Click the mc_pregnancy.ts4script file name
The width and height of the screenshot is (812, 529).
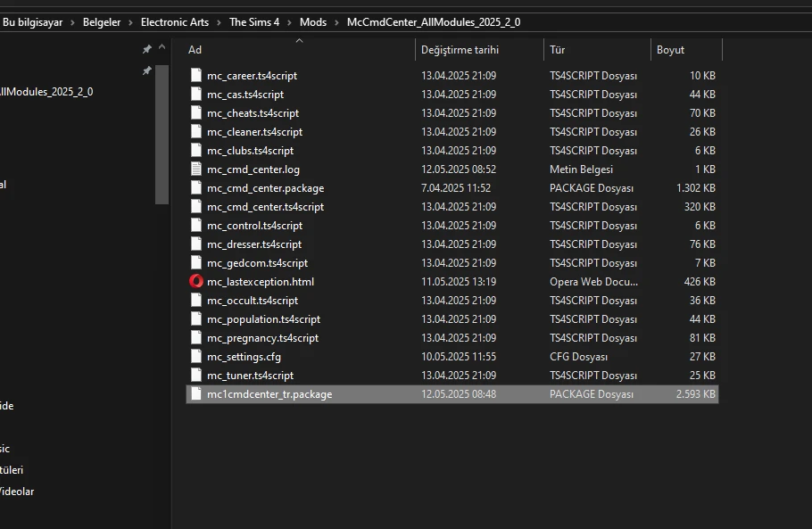click(x=262, y=338)
